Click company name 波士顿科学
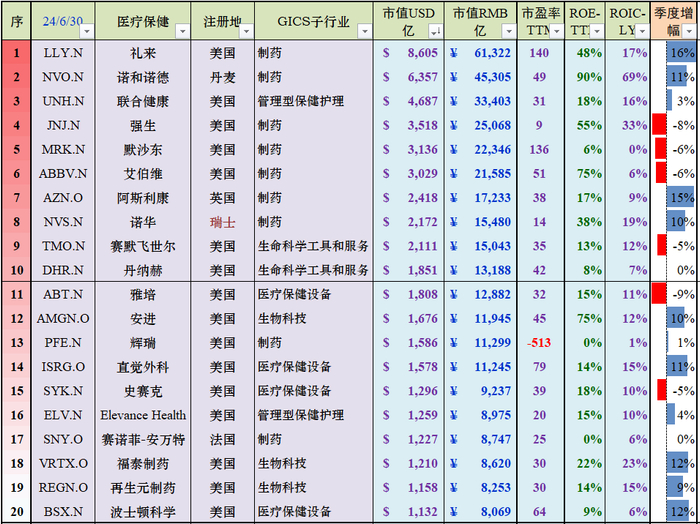The image size is (700, 524). [143, 512]
